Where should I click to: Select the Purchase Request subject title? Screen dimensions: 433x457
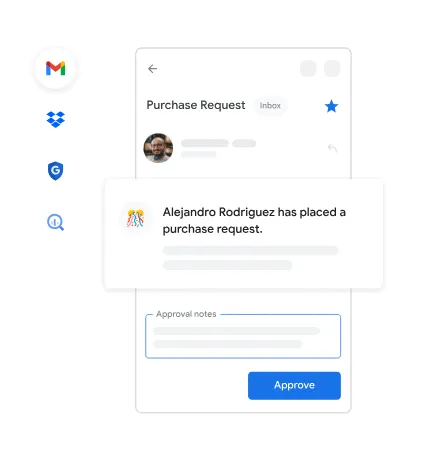pyautogui.click(x=196, y=105)
